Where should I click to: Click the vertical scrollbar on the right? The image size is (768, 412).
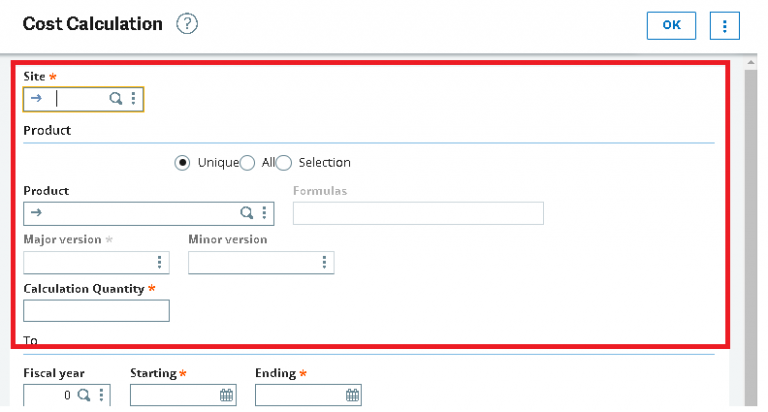(x=750, y=200)
